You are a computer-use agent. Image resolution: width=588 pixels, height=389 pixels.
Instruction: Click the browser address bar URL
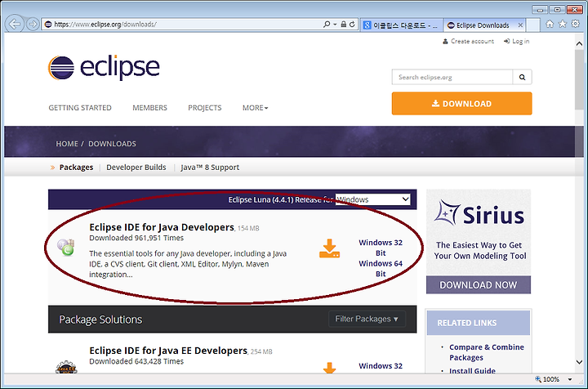(x=105, y=25)
